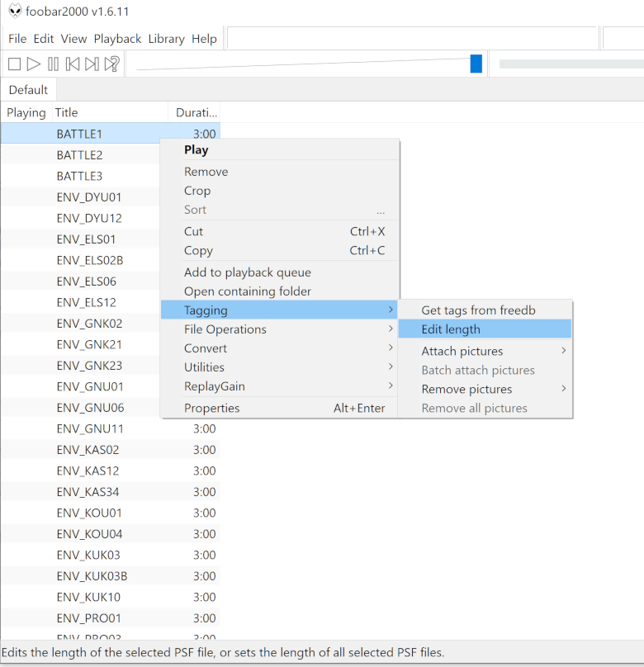644x667 pixels.
Task: Open the Help menu
Action: click(x=204, y=39)
